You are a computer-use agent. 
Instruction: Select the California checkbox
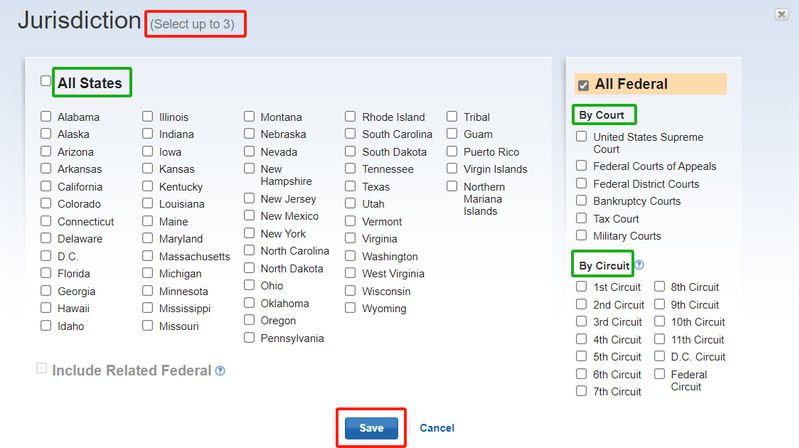point(46,187)
